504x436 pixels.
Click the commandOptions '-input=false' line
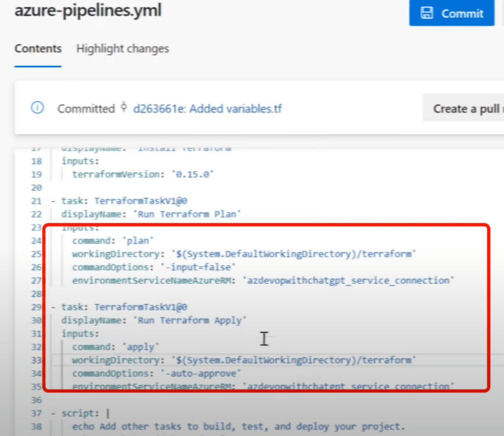(155, 267)
